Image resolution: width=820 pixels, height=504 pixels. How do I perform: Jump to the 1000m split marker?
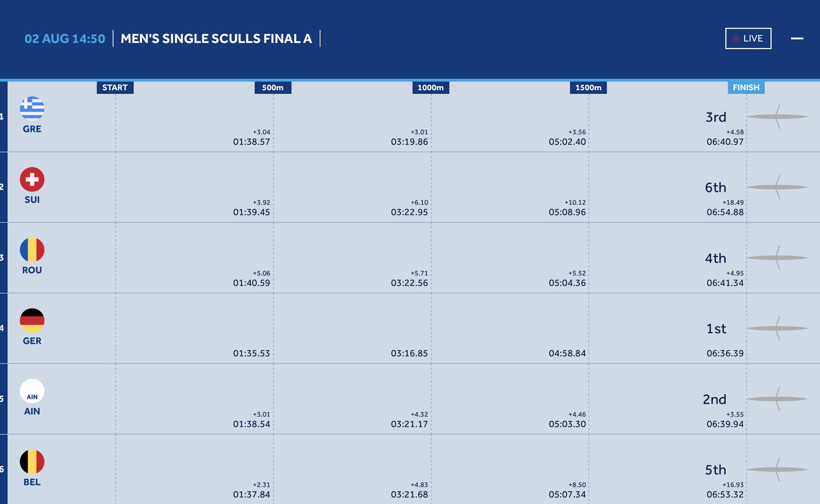coord(431,87)
